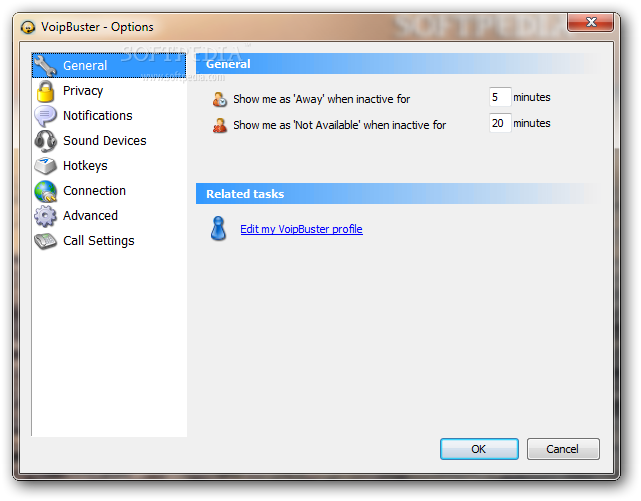This screenshot has height=501, width=641.
Task: Click the 'Show me as 'Not Available'' label
Action: (339, 125)
